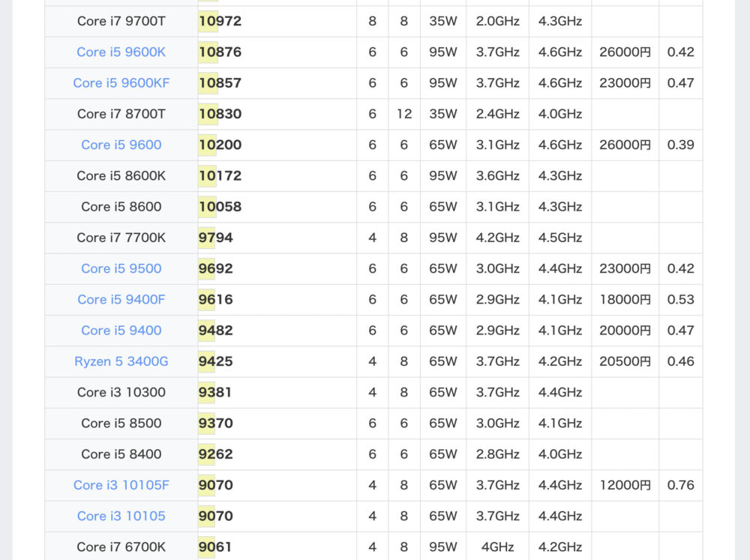Image resolution: width=750 pixels, height=560 pixels.
Task: Click the score 9794
Action: (216, 238)
